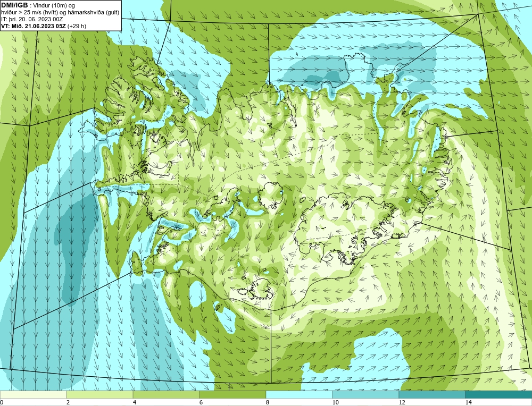Click the 'IT: þri. 20. 06. 2023 00Z' line
This screenshot has width=532, height=406.
32,19
